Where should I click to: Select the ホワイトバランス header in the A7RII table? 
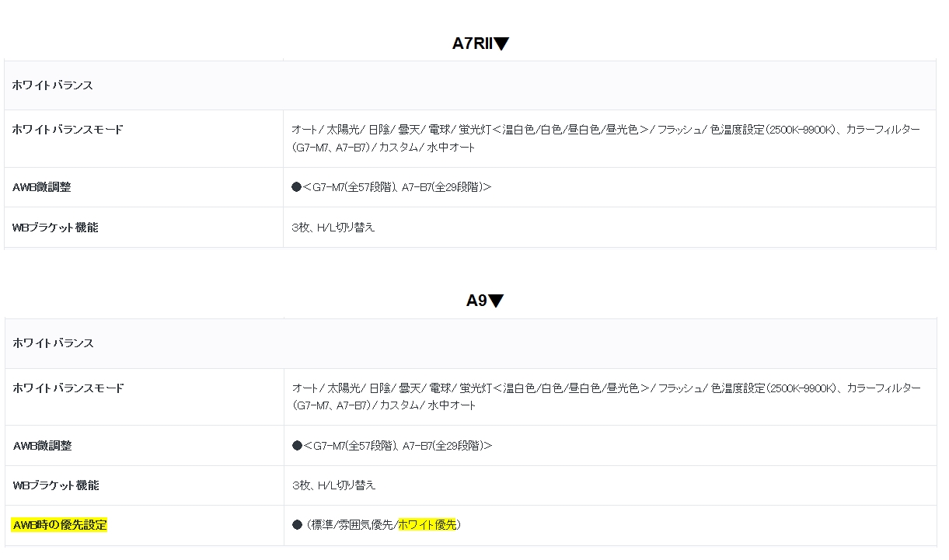pyautogui.click(x=52, y=85)
